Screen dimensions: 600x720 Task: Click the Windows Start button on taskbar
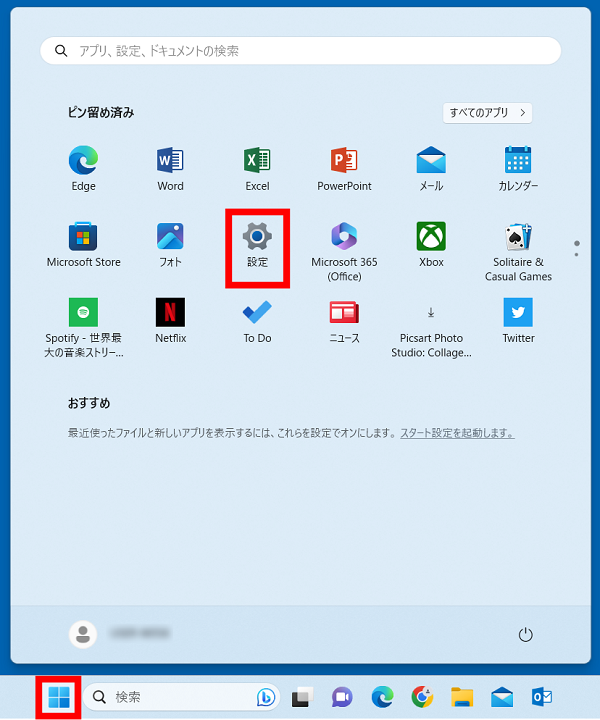point(59,697)
